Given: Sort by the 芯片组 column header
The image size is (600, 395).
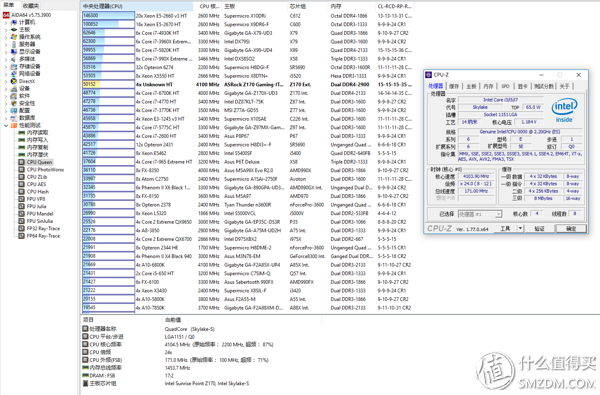Looking at the screenshot, I should [x=308, y=7].
